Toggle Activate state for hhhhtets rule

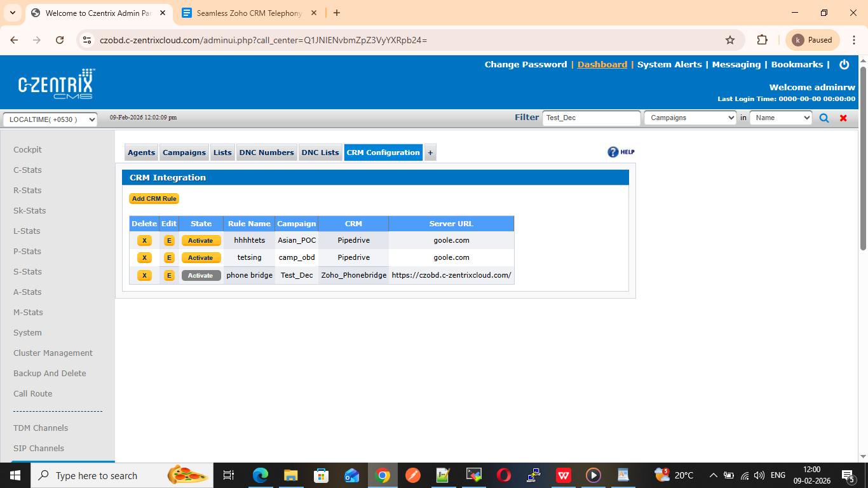point(201,240)
